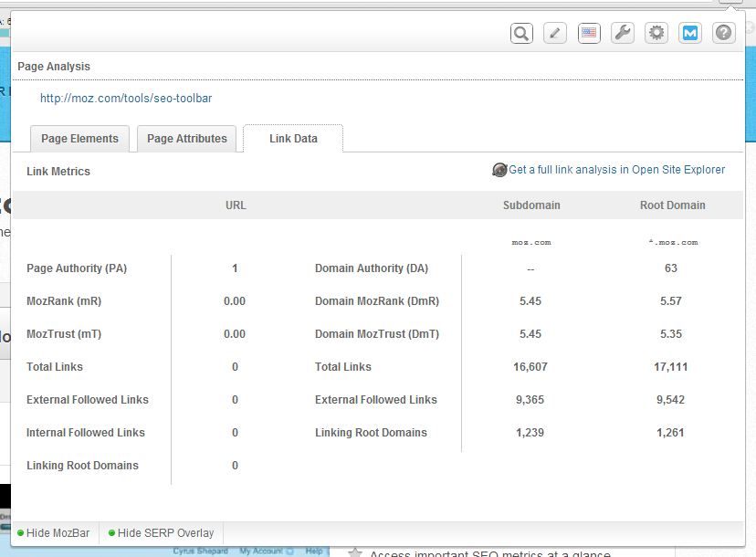Select the Domain MozRank (DmR) label

(377, 301)
